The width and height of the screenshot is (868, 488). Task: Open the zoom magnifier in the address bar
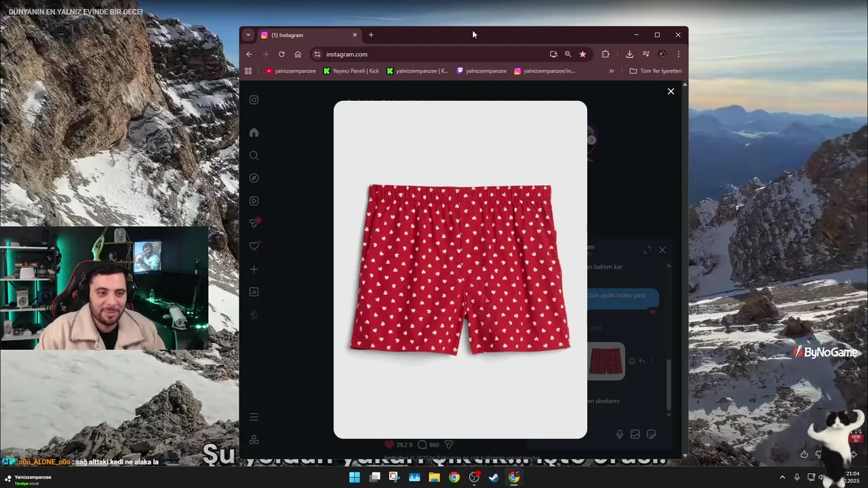[568, 54]
